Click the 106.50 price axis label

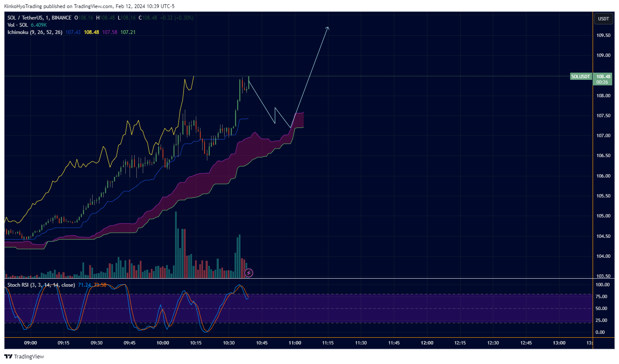(x=603, y=155)
